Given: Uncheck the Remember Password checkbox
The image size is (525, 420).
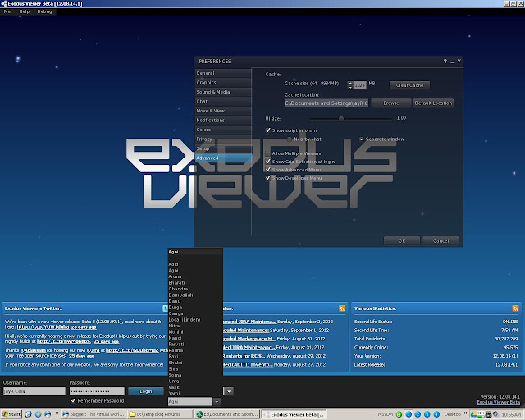Looking at the screenshot, I should [x=73, y=400].
